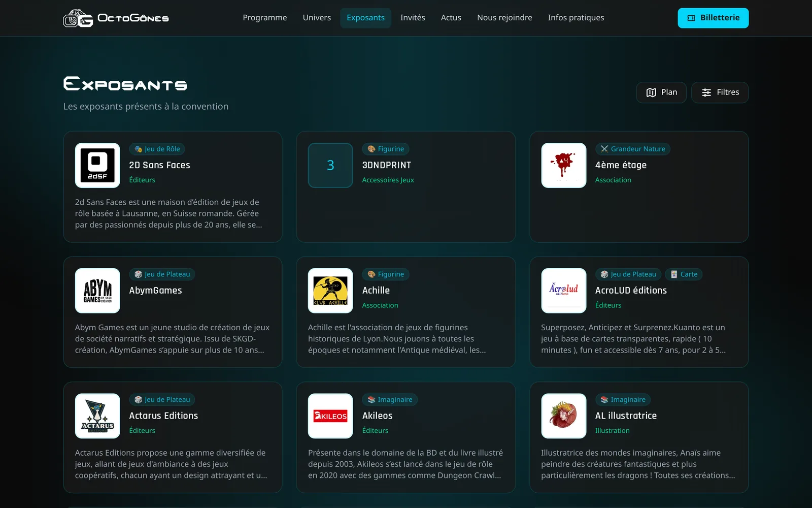Click the crossed swords icon in Grandeur Nature
This screenshot has height=508, width=812.
coord(604,149)
